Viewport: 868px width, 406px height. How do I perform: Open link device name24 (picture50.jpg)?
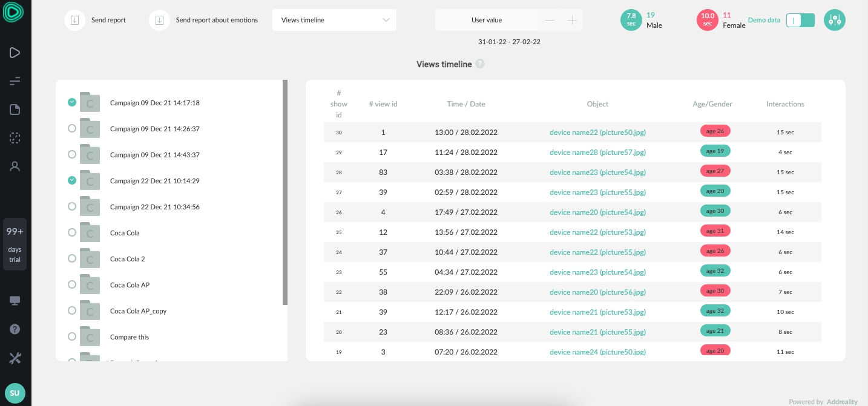(597, 352)
